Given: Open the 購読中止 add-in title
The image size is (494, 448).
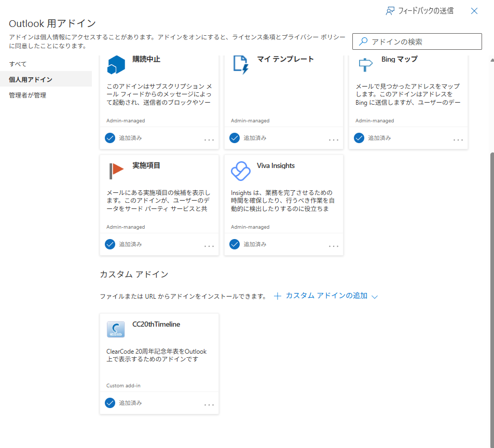Looking at the screenshot, I should [x=146, y=59].
